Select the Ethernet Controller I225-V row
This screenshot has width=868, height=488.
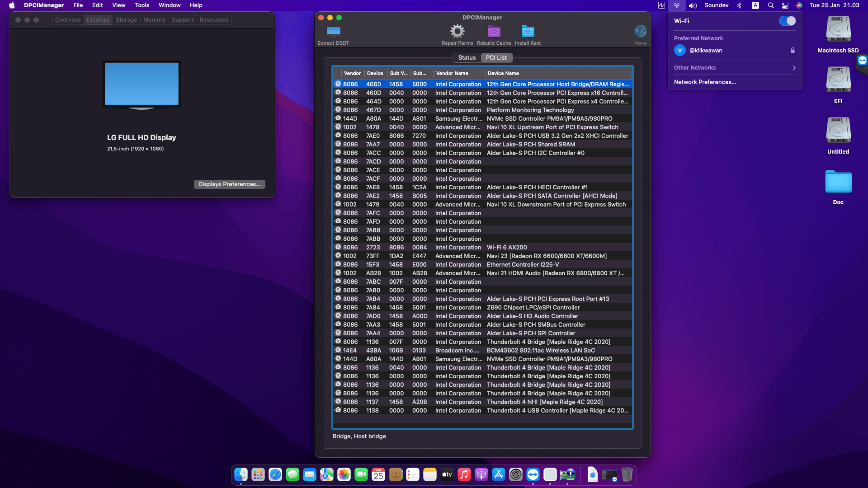click(x=523, y=265)
